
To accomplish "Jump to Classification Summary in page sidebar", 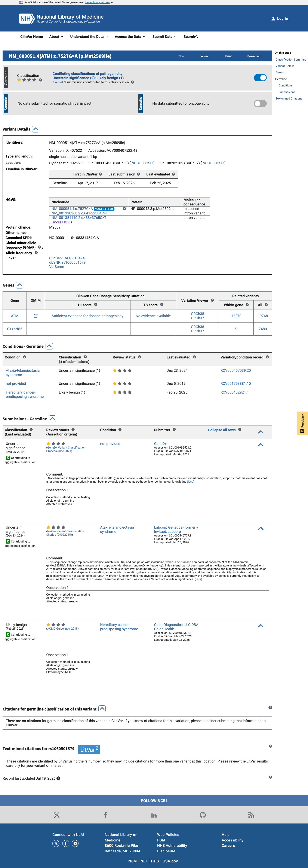I will 291,60.
